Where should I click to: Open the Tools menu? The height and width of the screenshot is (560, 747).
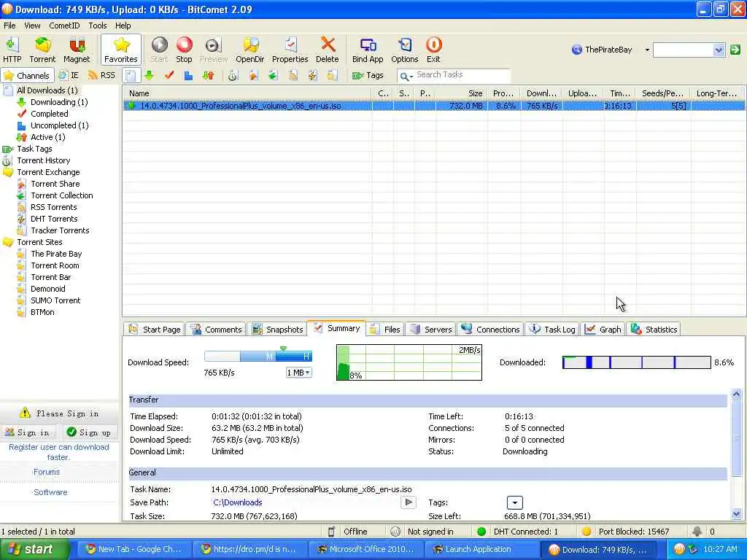98,26
